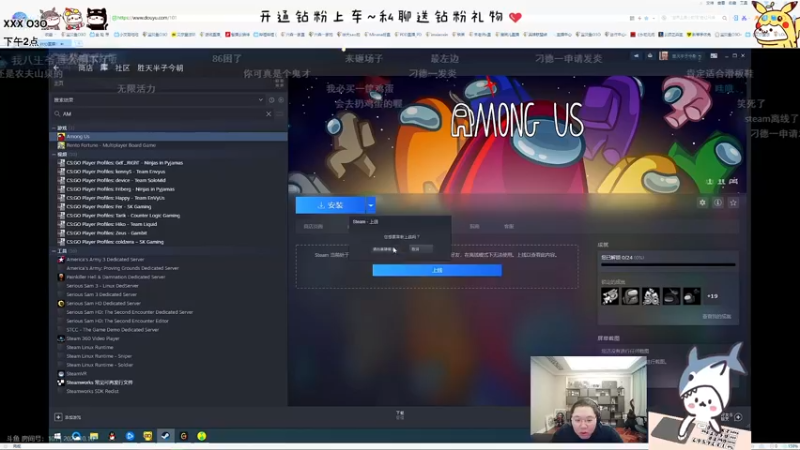Open the Logitech G taskbar icon
This screenshot has width=800, height=450.
pos(184,436)
